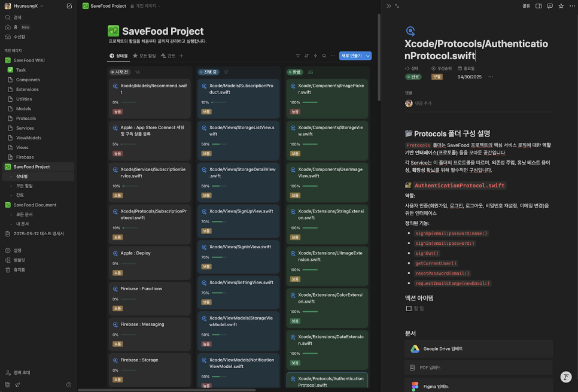
Task: Open page options ellipsis at top right
Action: coord(572,6)
